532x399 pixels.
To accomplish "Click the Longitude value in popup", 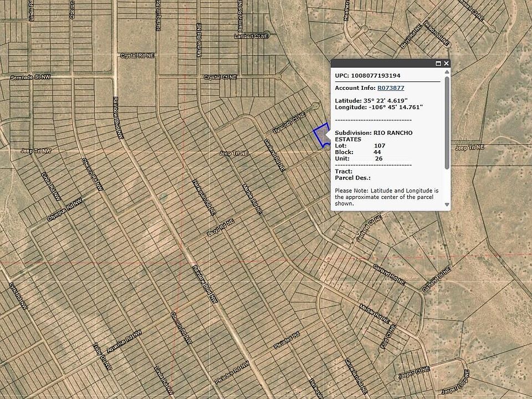I will [393, 107].
